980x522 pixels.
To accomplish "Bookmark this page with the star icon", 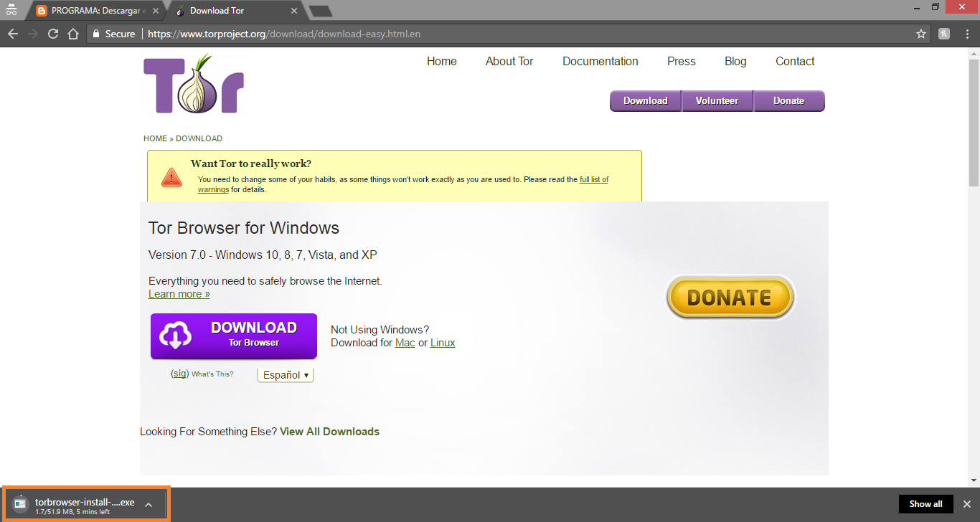I will point(921,34).
